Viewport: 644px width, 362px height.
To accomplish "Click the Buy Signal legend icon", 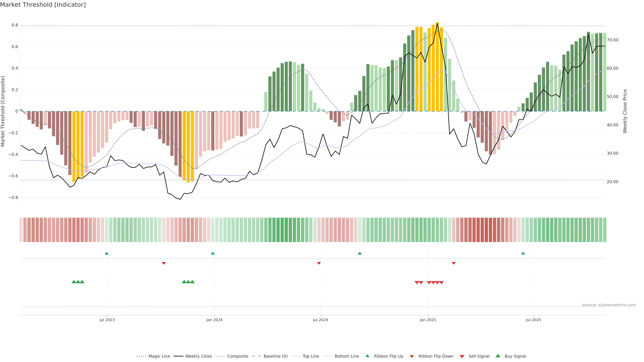I will (x=498, y=356).
